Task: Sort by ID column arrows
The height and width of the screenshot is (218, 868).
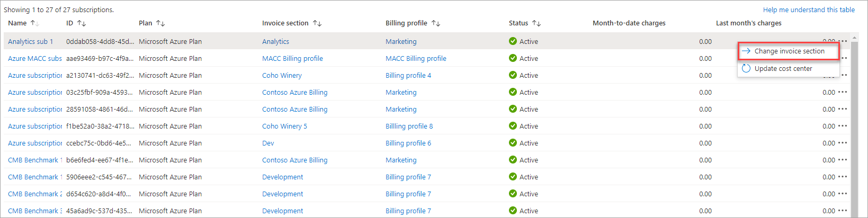Action: [82, 23]
